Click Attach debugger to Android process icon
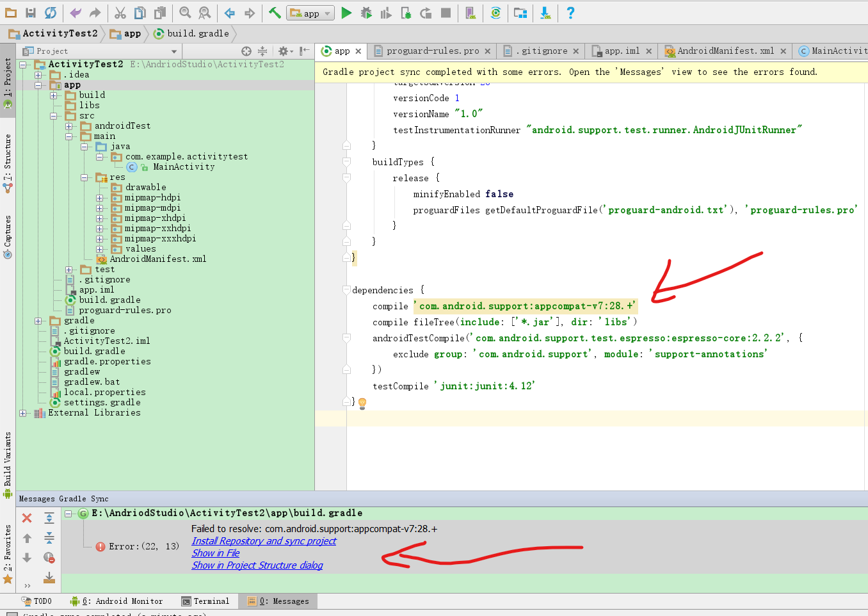 (x=406, y=13)
